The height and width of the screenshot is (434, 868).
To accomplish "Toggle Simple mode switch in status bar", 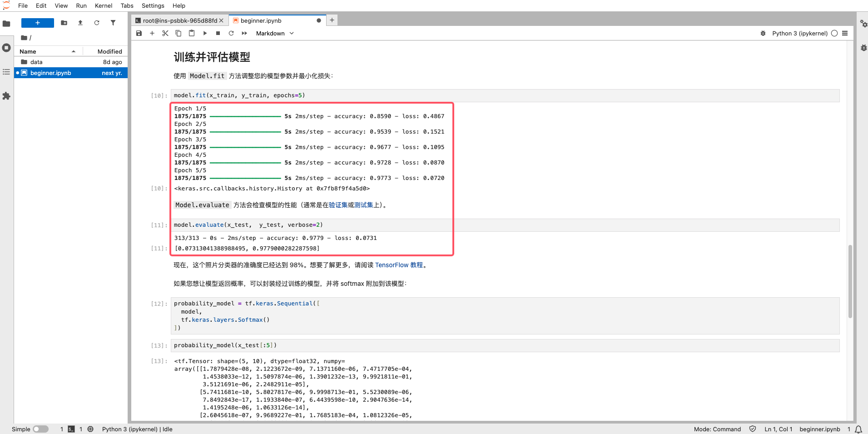I will 40,429.
